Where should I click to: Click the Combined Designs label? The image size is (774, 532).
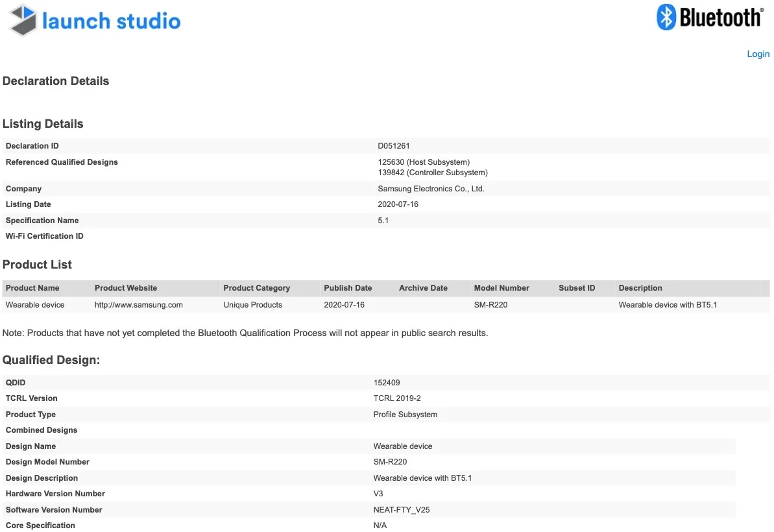42,430
